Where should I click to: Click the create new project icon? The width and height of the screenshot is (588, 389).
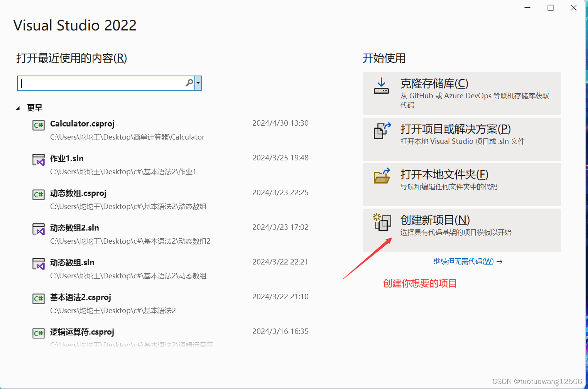point(382,222)
